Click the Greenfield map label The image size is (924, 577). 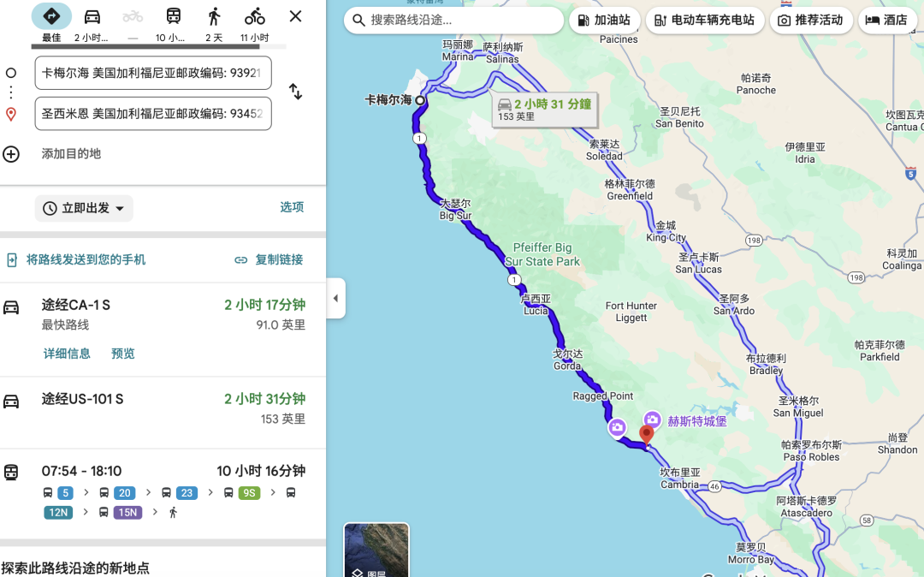[630, 190]
